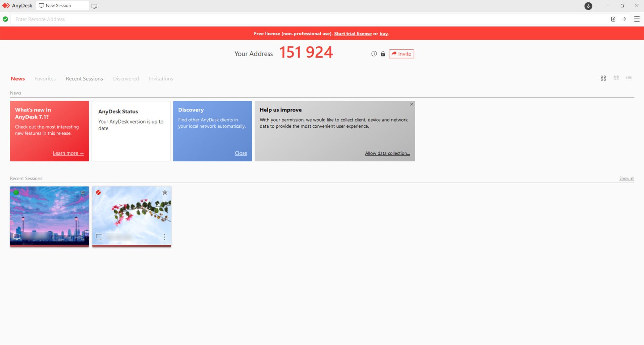Favorite the flower branch session with star
Screen dimensions: 644x345
click(x=165, y=193)
